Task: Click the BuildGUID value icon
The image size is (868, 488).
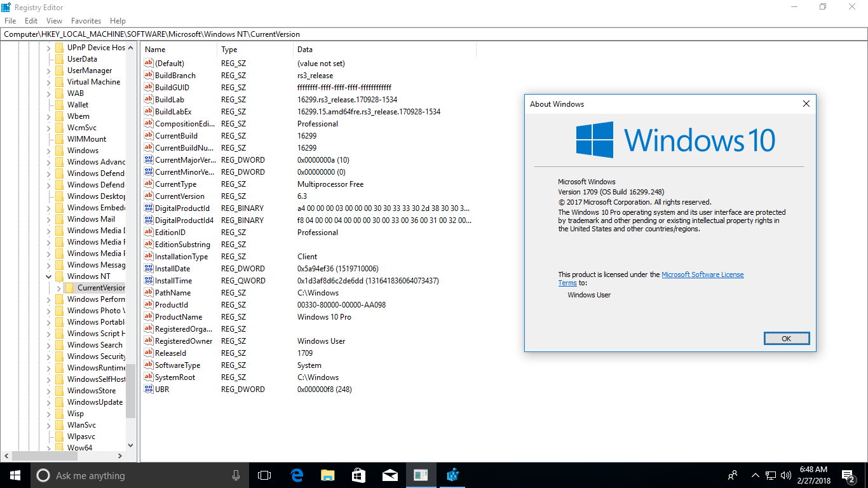Action: pos(149,88)
